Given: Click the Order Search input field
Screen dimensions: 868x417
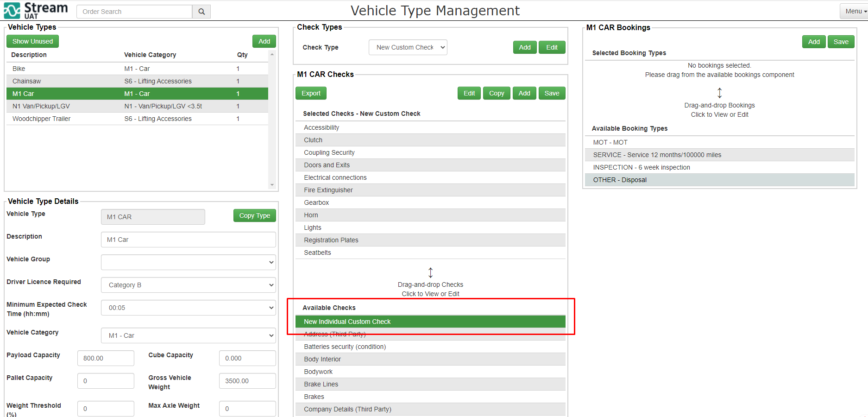Looking at the screenshot, I should (134, 11).
